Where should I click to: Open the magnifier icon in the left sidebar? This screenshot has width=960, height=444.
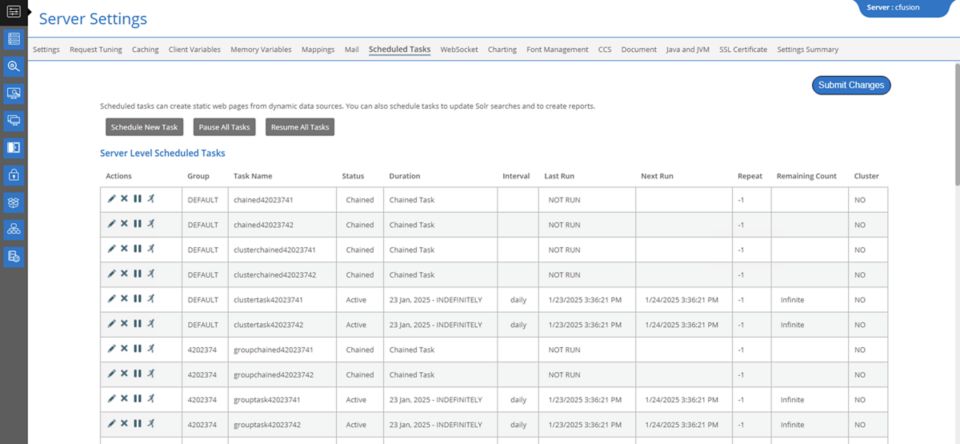14,66
